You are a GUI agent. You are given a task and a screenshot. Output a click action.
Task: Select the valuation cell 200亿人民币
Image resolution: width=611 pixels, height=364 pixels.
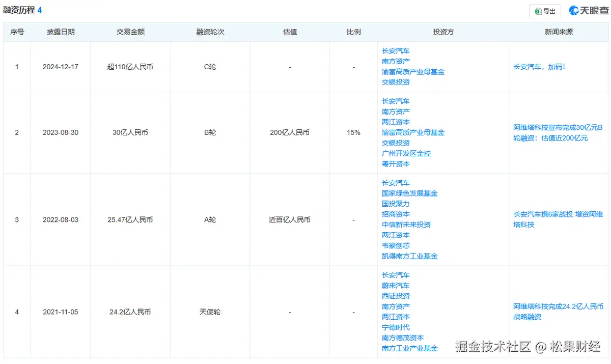tap(290, 132)
